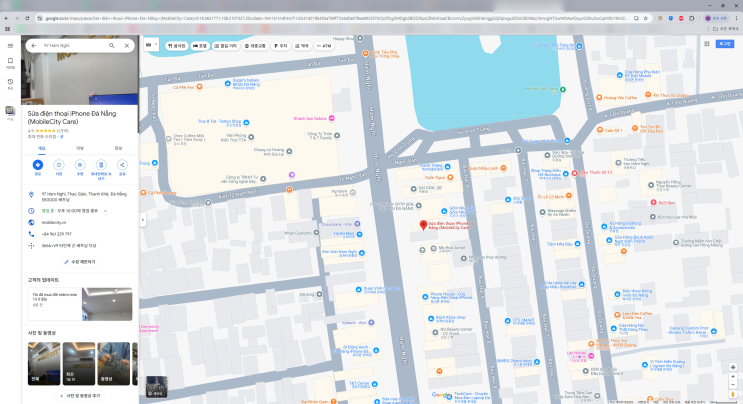743x404 pixels.
Task: Click the blue Directions icon
Action: tap(38, 165)
